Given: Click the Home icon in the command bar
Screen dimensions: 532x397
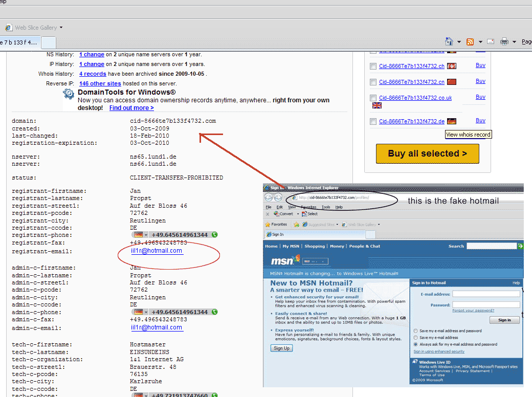Looking at the screenshot, I should (449, 41).
